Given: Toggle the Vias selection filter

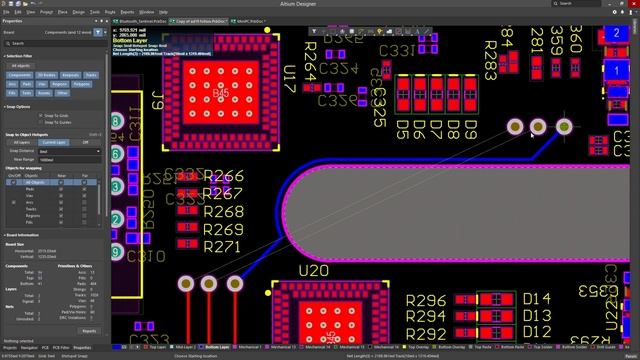Looking at the screenshot, I should click(41, 84).
